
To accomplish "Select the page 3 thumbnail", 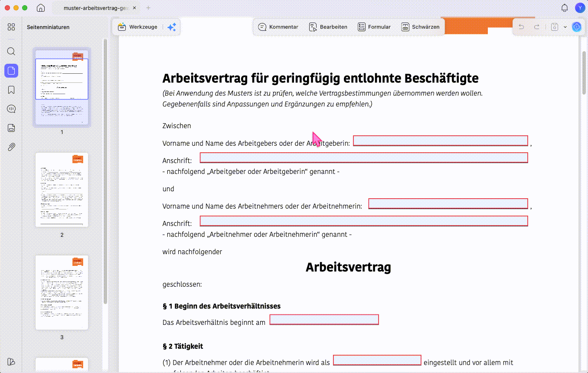I will tap(62, 292).
